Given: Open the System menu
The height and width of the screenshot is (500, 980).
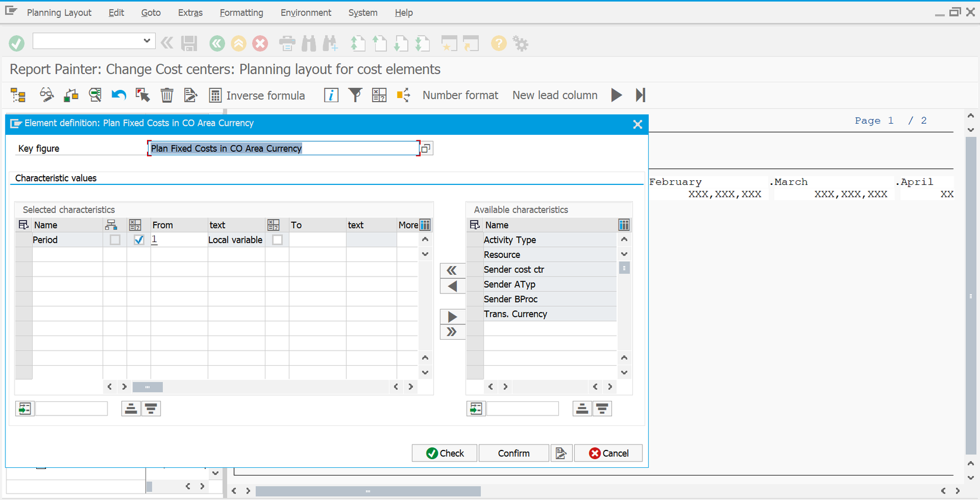Looking at the screenshot, I should pos(362,12).
